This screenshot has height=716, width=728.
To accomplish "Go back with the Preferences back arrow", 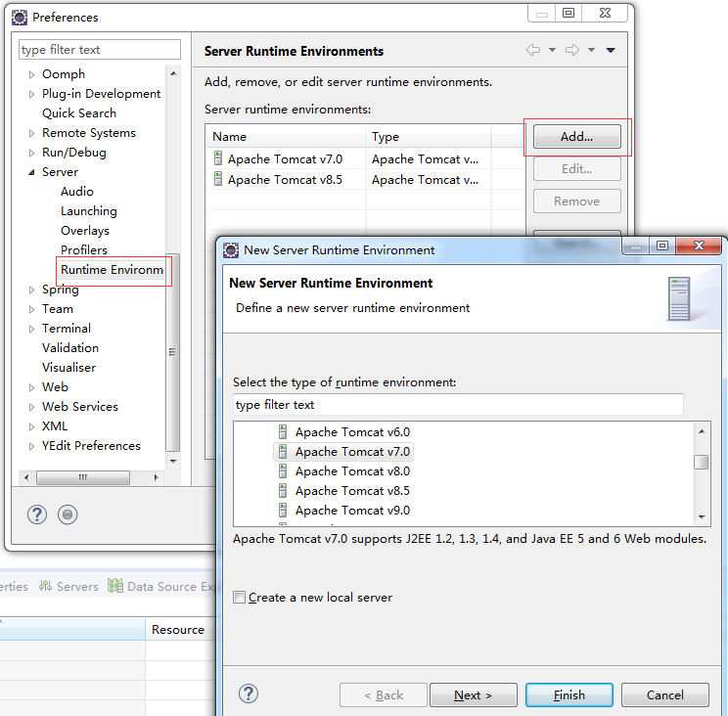I will point(533,50).
